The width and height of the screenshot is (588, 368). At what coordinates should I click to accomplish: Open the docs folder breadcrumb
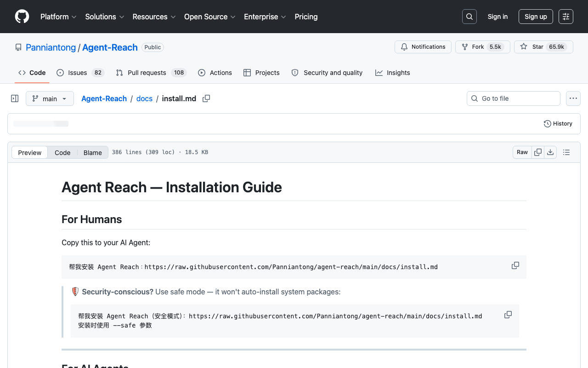(144, 98)
